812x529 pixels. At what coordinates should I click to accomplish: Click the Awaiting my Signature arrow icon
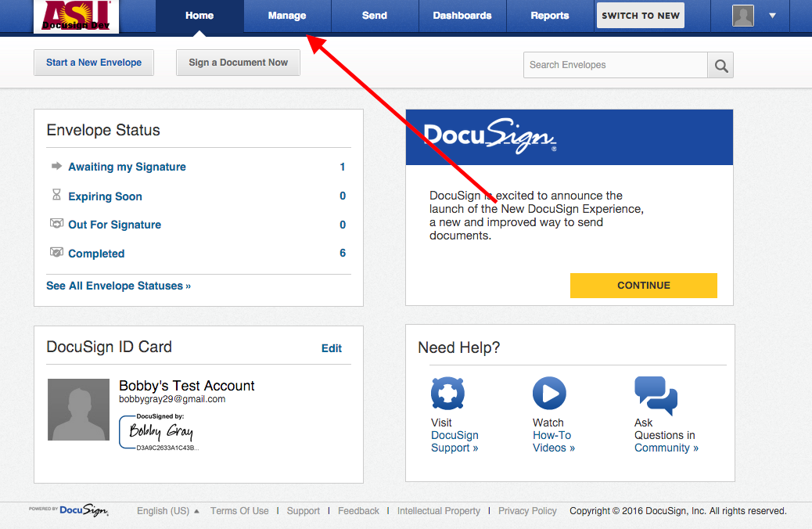pyautogui.click(x=56, y=166)
